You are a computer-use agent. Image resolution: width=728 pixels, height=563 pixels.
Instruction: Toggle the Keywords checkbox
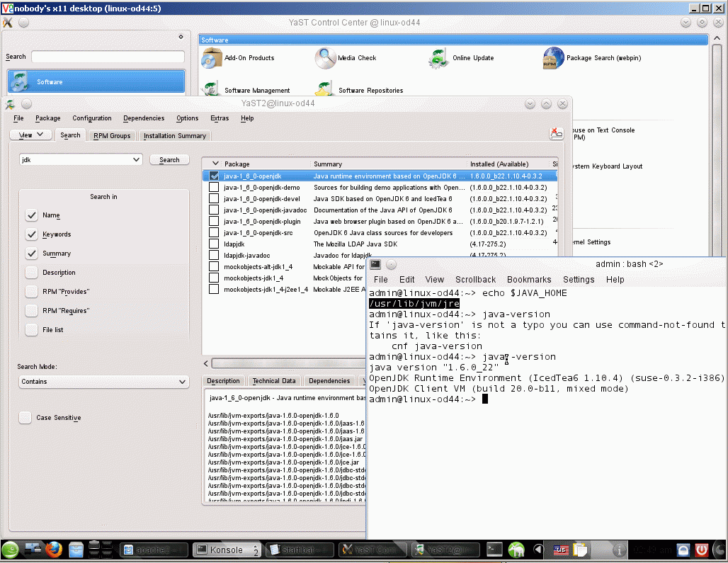(x=32, y=234)
